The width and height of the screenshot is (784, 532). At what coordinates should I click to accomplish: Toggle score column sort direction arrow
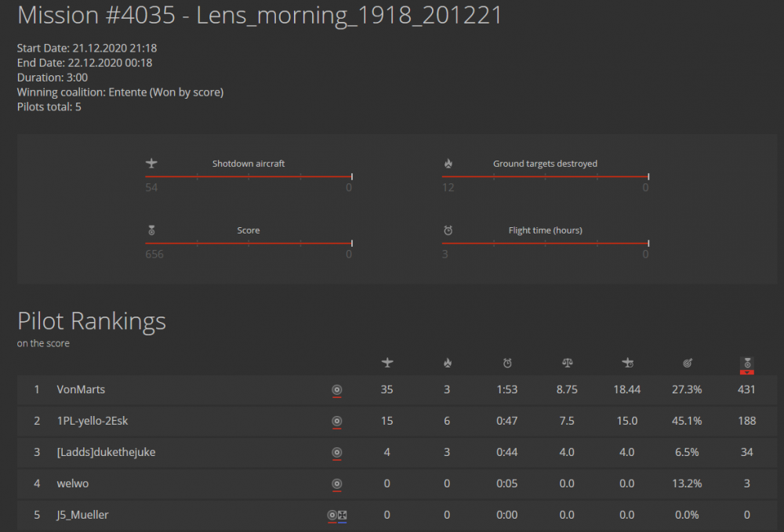tap(747, 372)
